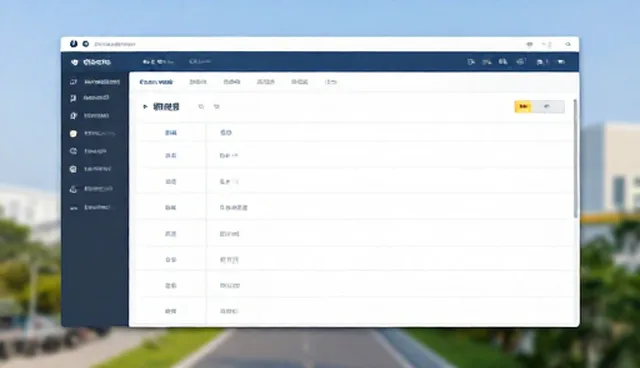Open the first sidebar item's icon

(x=73, y=82)
